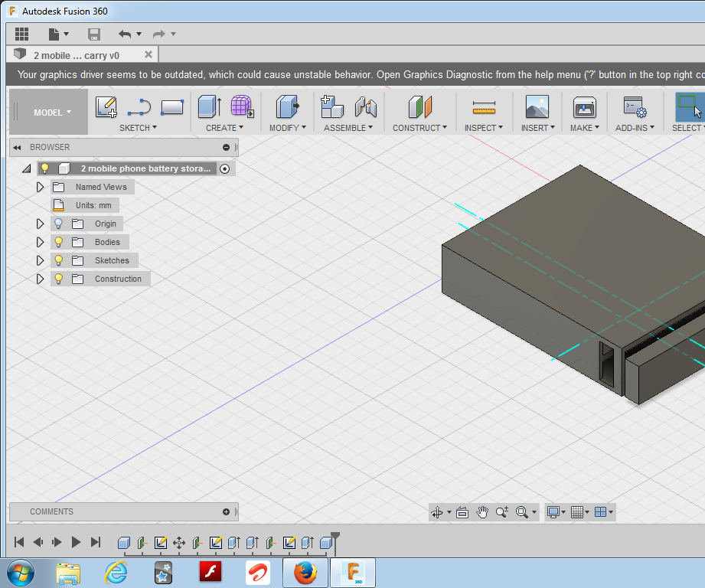This screenshot has height=588, width=705.
Task: Open the CONSTRUCT menu
Action: [x=419, y=128]
